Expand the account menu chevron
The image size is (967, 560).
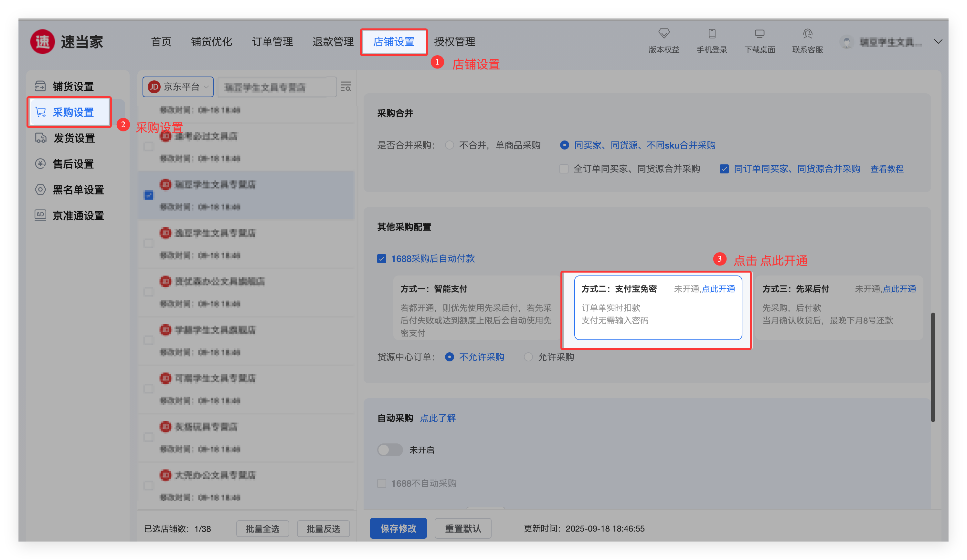pyautogui.click(x=938, y=41)
